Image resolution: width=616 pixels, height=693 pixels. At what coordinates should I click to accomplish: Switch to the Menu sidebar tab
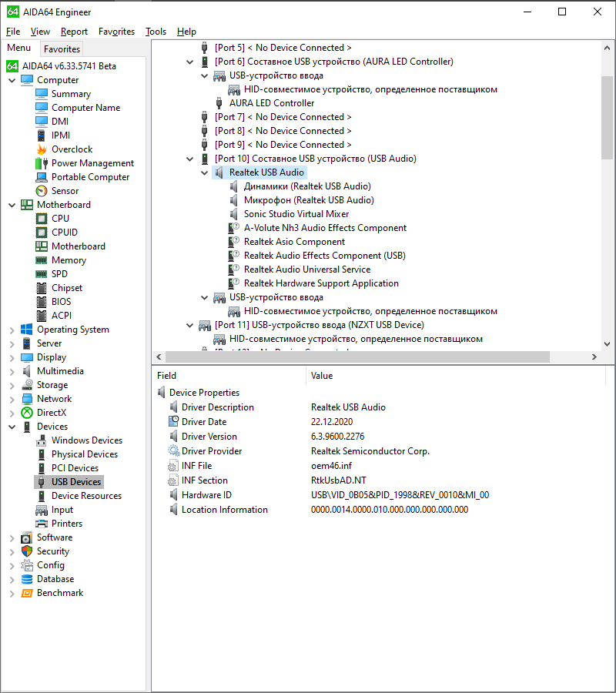19,48
